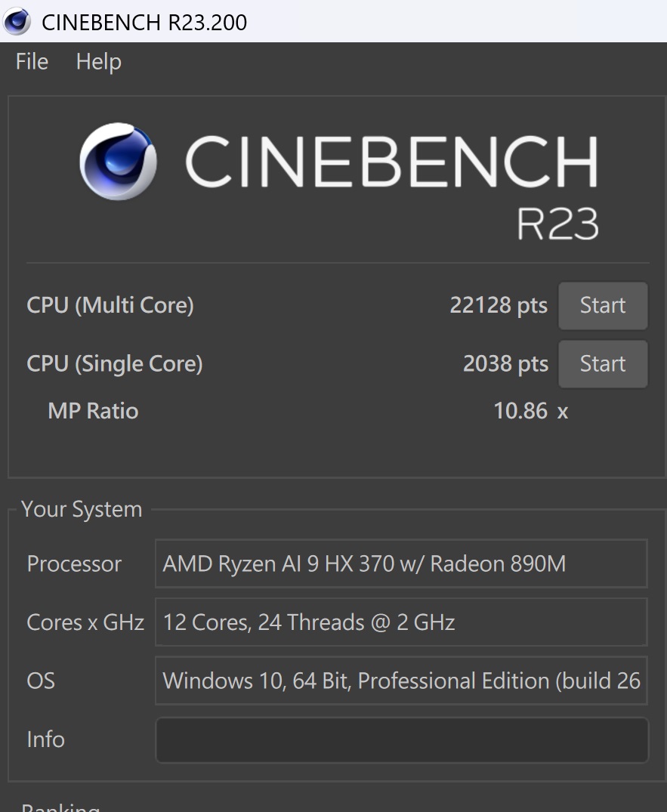
Task: Click the 2038 pts single-core score
Action: tap(505, 363)
